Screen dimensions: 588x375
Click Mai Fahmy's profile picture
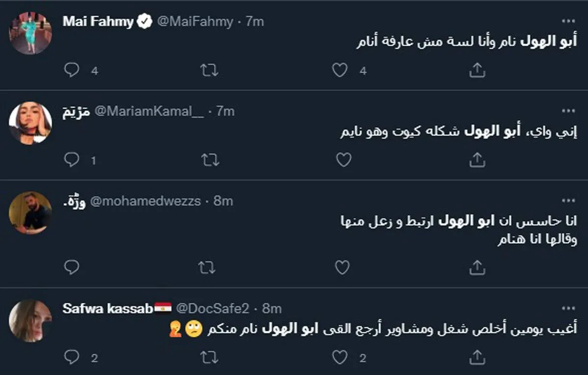(30, 33)
